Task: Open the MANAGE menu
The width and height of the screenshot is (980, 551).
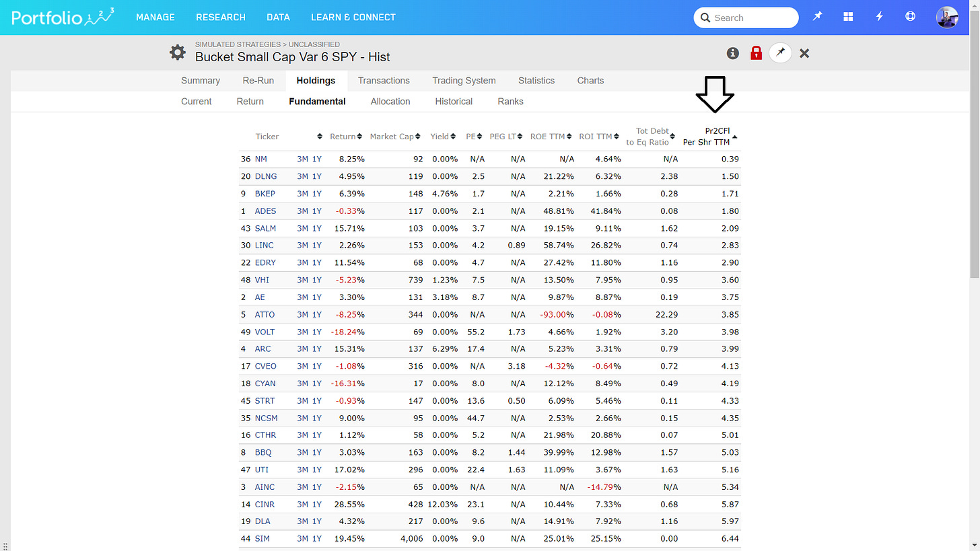Action: (x=155, y=17)
